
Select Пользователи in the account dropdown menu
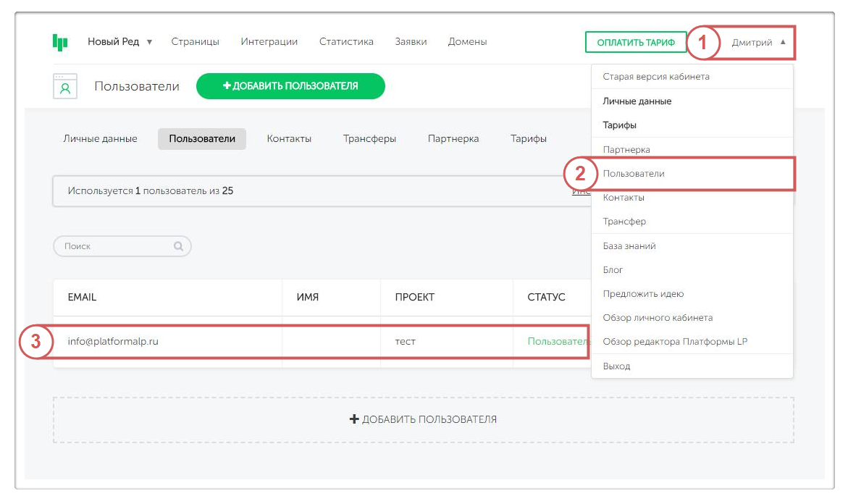pos(634,174)
